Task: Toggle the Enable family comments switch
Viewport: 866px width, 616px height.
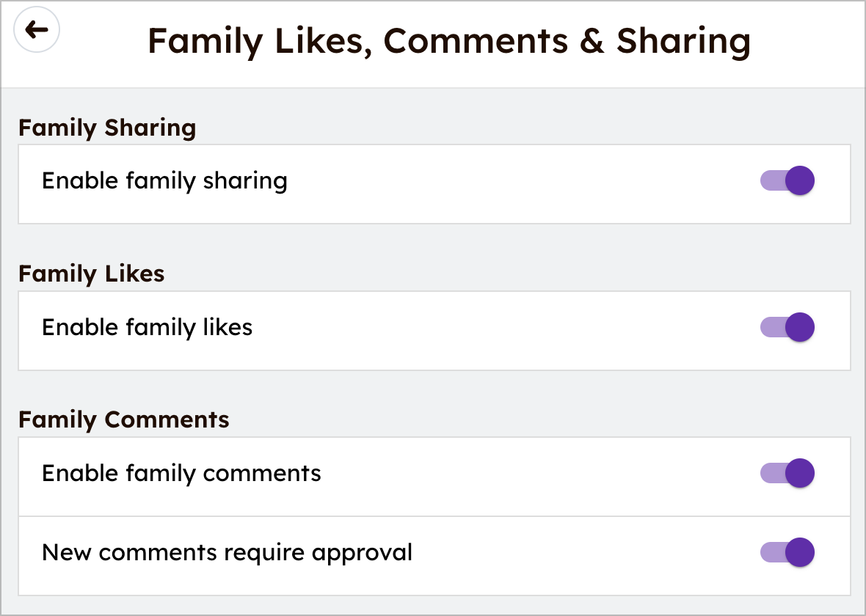Action: (787, 473)
